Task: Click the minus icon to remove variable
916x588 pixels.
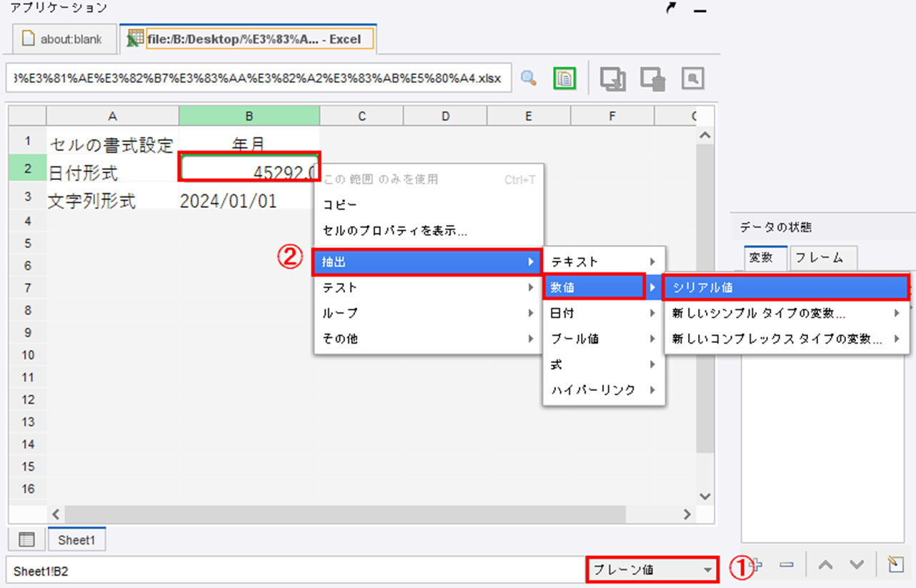Action: click(x=787, y=565)
